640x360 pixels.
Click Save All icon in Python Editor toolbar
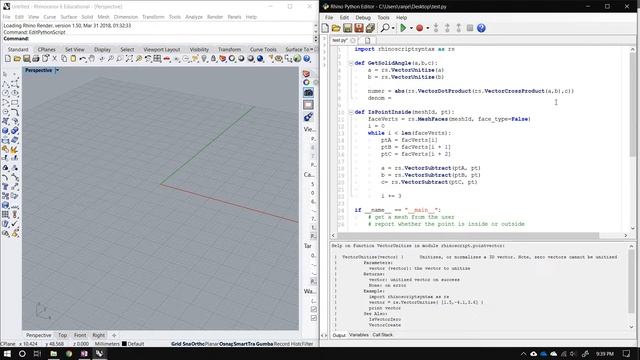pos(370,28)
